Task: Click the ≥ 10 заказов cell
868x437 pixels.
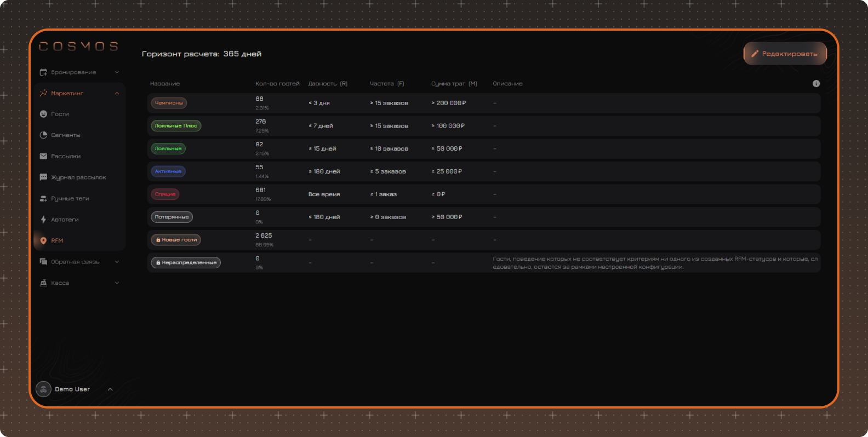Action: coord(389,149)
